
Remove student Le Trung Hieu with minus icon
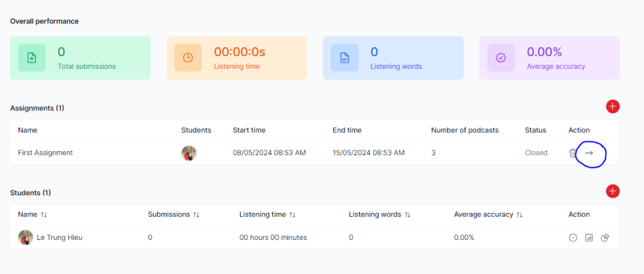(573, 237)
